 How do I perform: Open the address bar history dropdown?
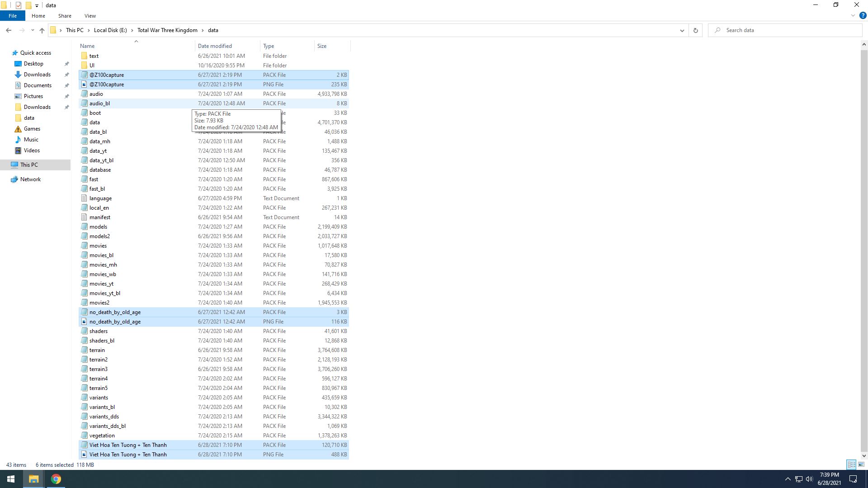[682, 30]
